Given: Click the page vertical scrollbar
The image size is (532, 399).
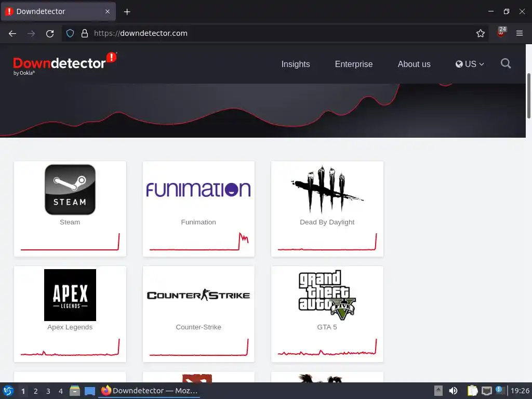Looking at the screenshot, I should pyautogui.click(x=528, y=96).
